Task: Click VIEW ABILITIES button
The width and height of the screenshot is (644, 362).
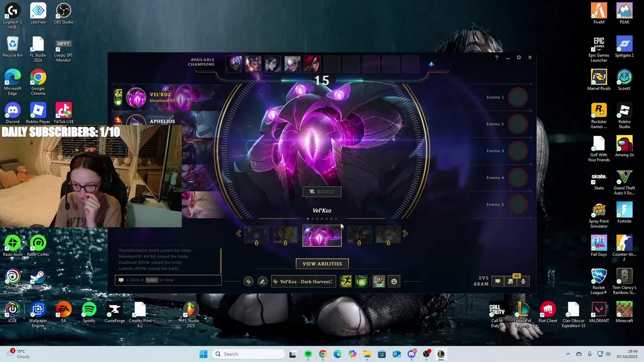Action: coord(322,264)
